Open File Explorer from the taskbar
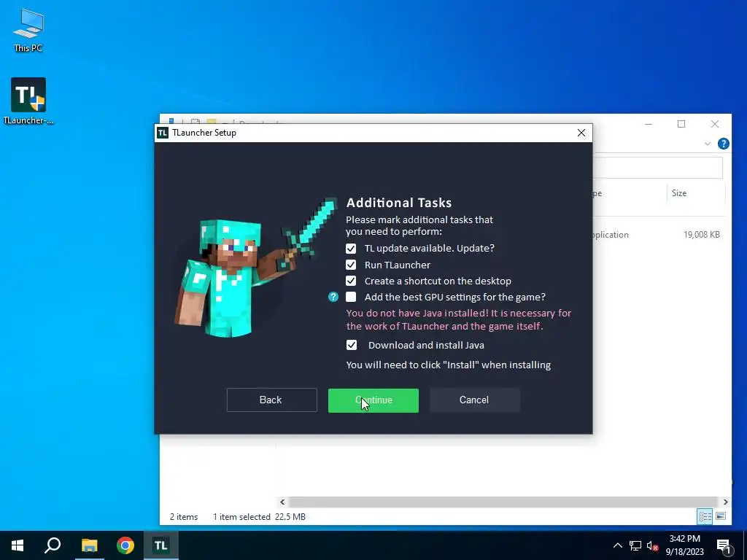The width and height of the screenshot is (747, 560). coord(89,545)
